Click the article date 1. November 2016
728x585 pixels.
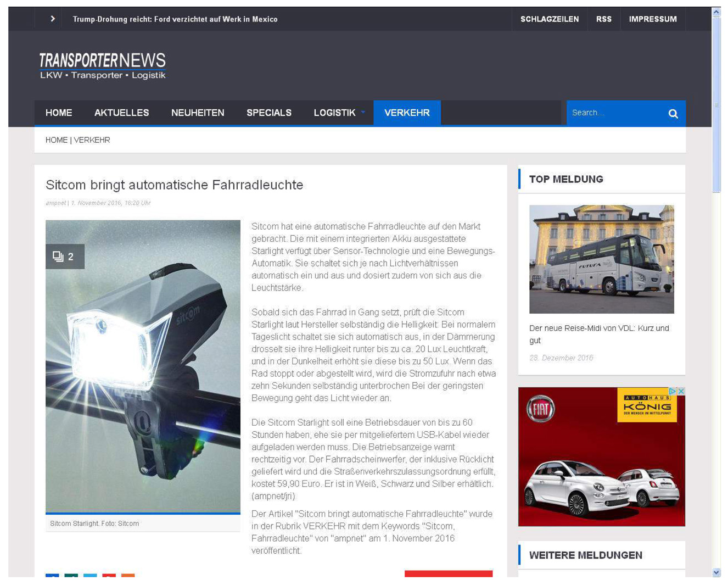pyautogui.click(x=96, y=203)
